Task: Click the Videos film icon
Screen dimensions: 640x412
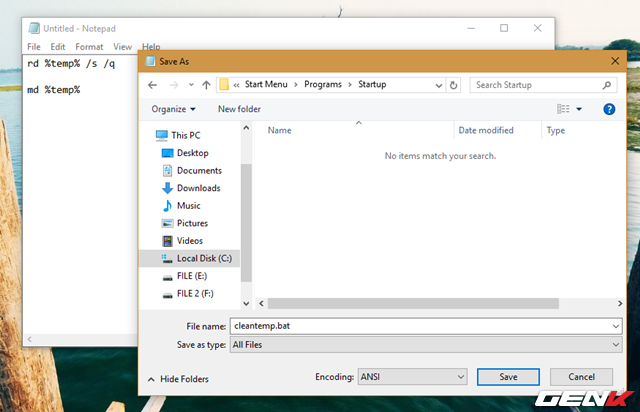Action: click(167, 241)
